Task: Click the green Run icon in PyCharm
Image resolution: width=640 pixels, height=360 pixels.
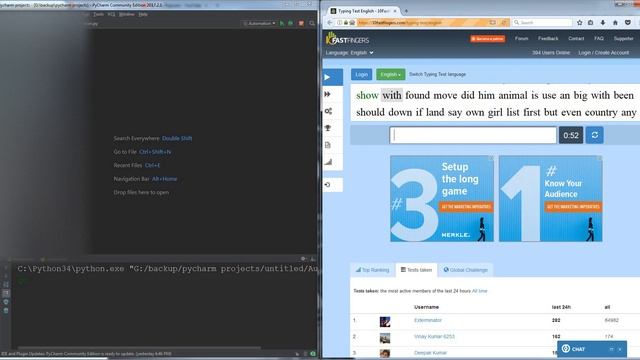Action: click(x=282, y=23)
